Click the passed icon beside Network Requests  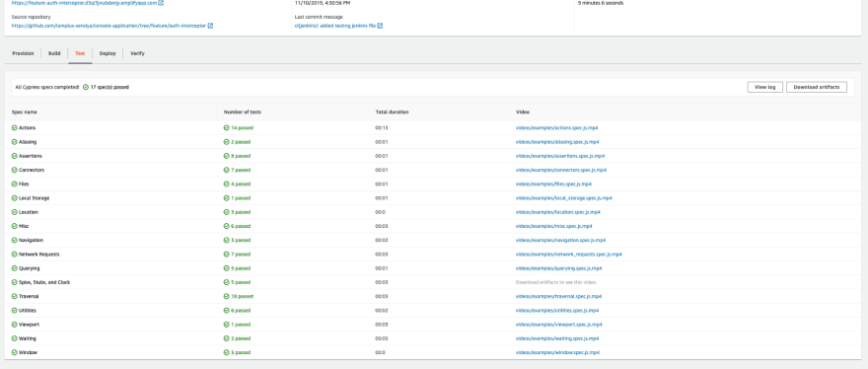click(x=15, y=255)
